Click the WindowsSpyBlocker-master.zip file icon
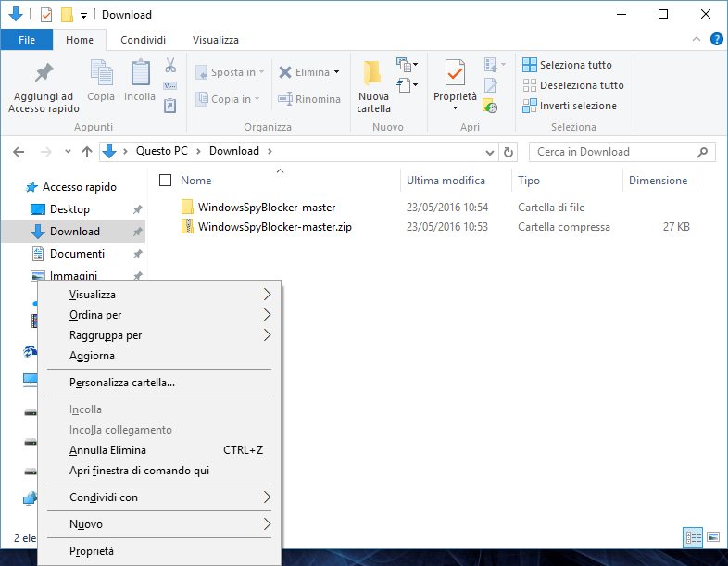This screenshot has width=728, height=566. pos(187,227)
